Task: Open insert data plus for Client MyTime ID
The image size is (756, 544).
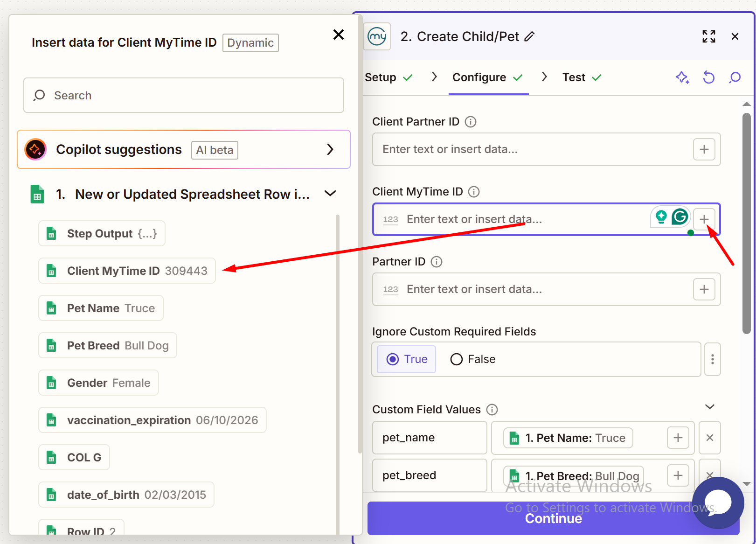Action: click(x=704, y=219)
